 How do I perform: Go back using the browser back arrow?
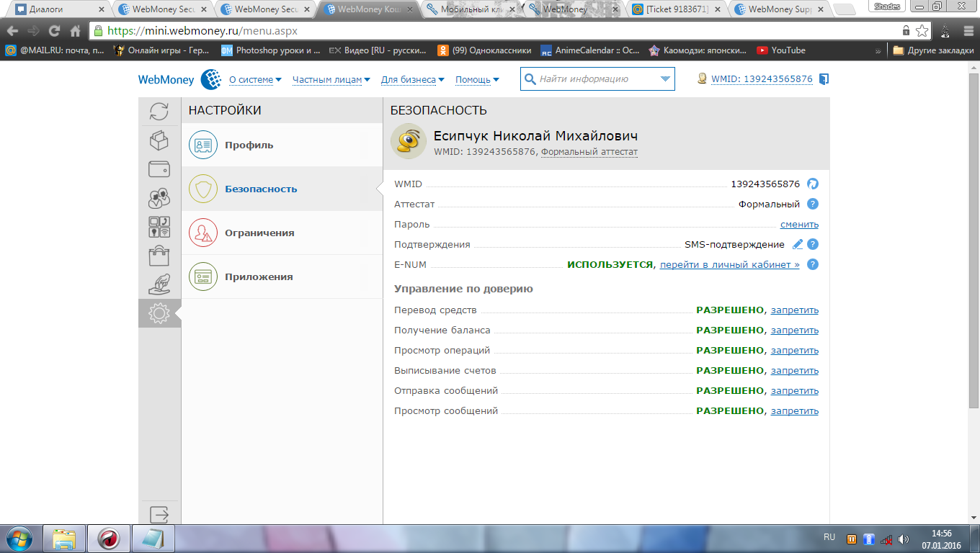point(12,31)
